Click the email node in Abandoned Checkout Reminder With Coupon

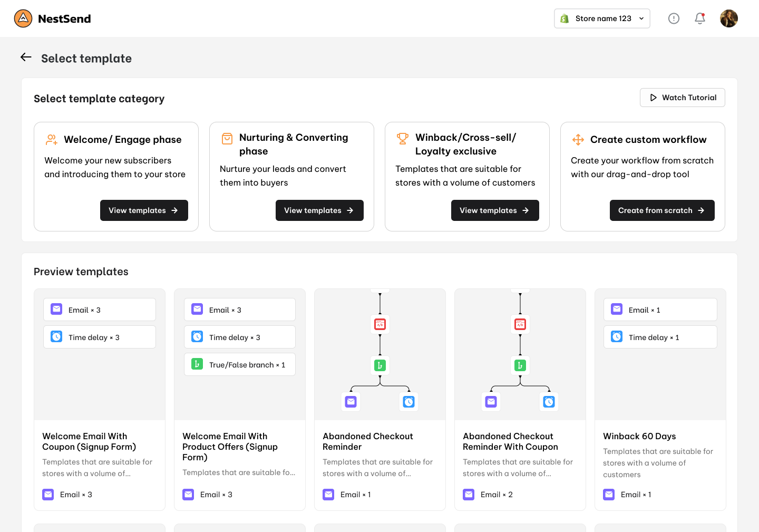491,402
